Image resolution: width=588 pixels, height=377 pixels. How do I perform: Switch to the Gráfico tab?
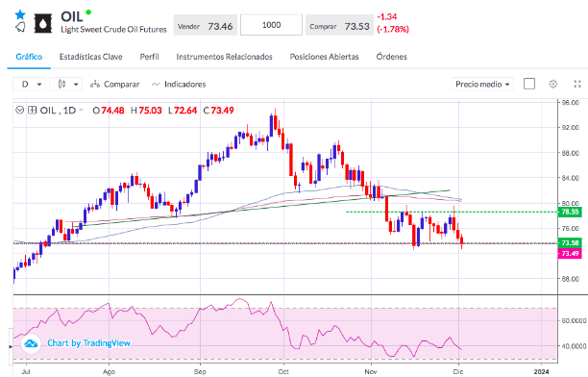(29, 57)
